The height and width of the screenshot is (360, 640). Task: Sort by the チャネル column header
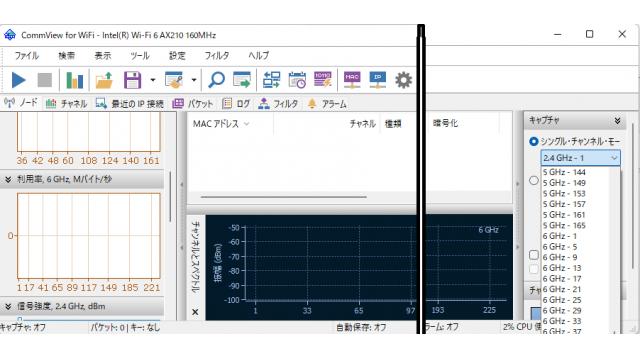coord(362,124)
